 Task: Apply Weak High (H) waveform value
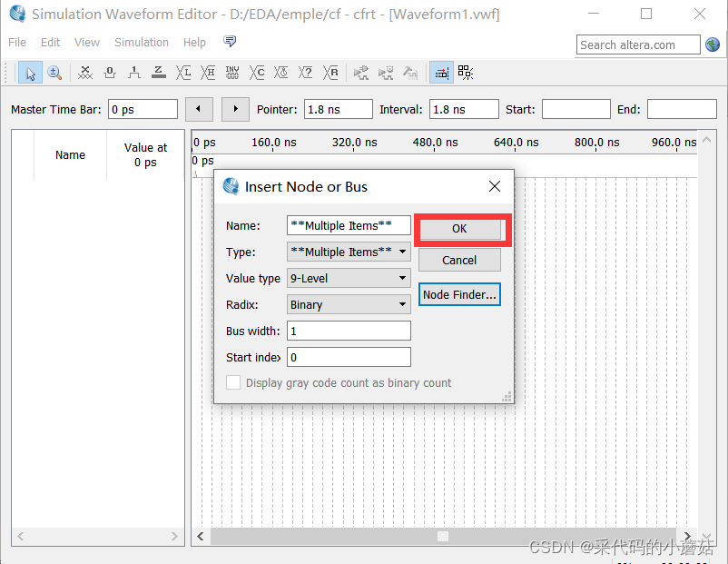pos(208,73)
